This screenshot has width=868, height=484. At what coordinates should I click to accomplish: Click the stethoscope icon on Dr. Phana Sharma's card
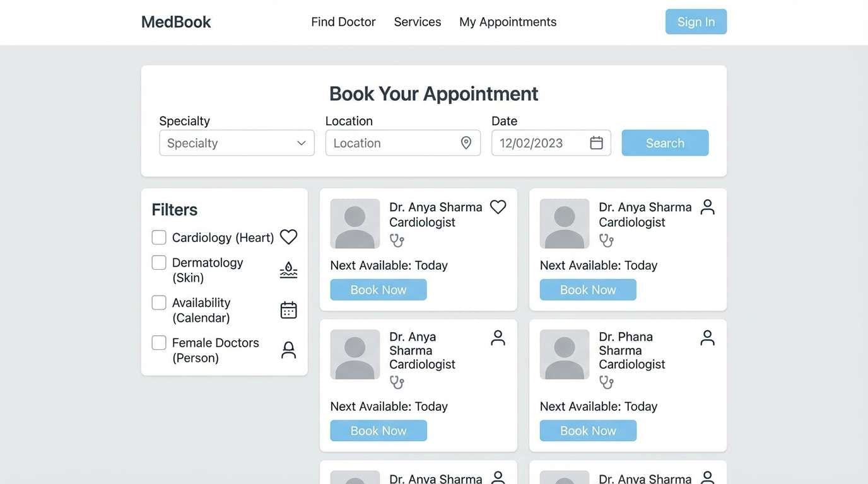(606, 382)
